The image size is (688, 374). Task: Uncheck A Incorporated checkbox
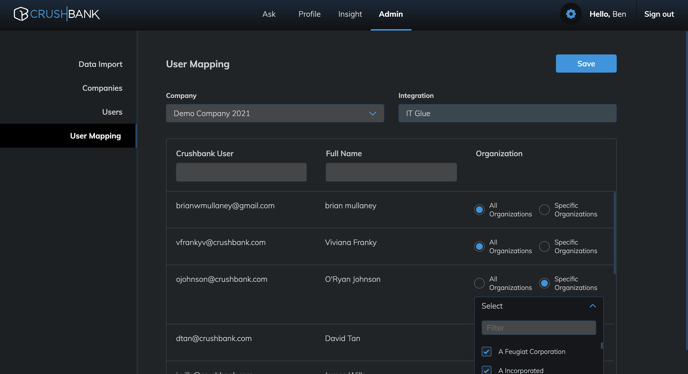pyautogui.click(x=486, y=370)
